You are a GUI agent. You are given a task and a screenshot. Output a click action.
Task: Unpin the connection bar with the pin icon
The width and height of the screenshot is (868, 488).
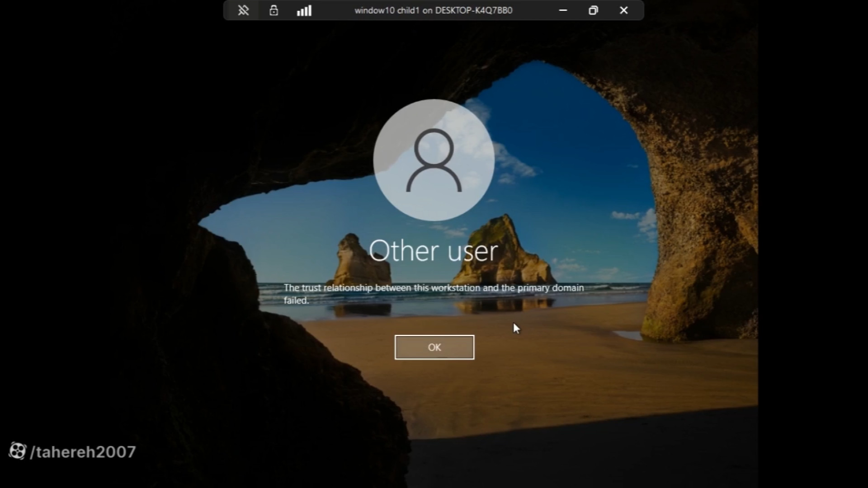pos(243,10)
